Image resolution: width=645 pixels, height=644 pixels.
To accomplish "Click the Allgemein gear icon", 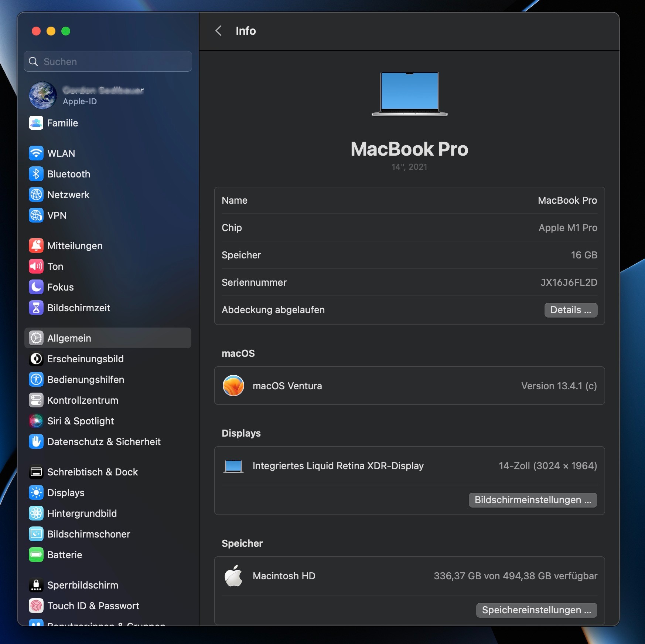I will 36,338.
